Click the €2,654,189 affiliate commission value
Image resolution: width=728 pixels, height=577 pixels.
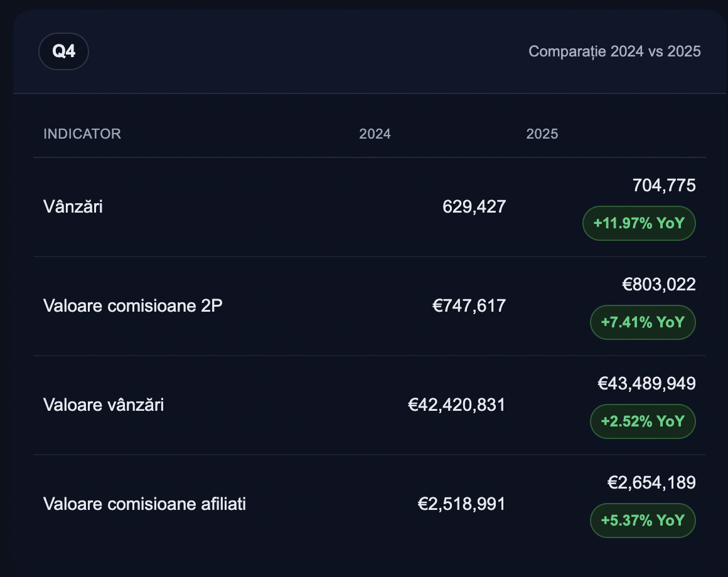(x=651, y=482)
